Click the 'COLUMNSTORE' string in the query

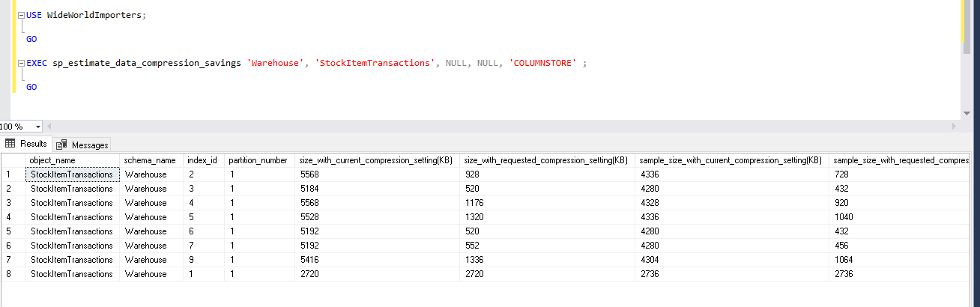tap(542, 64)
